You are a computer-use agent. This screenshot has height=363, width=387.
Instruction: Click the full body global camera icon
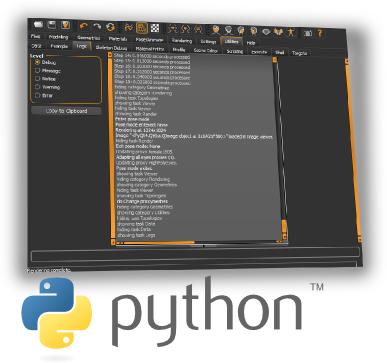[291, 32]
